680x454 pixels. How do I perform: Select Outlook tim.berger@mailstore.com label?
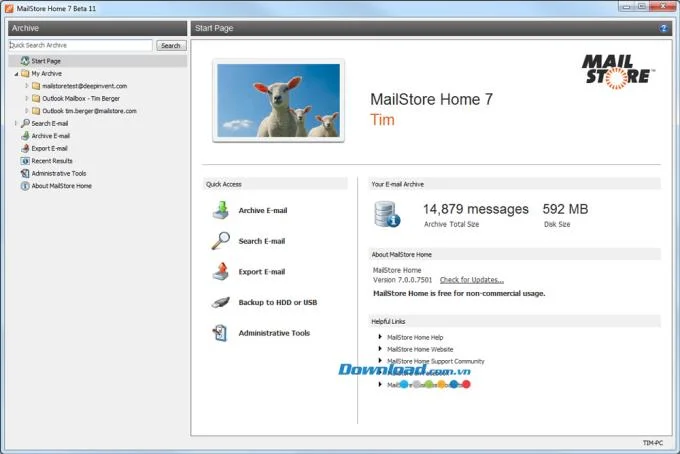click(89, 111)
